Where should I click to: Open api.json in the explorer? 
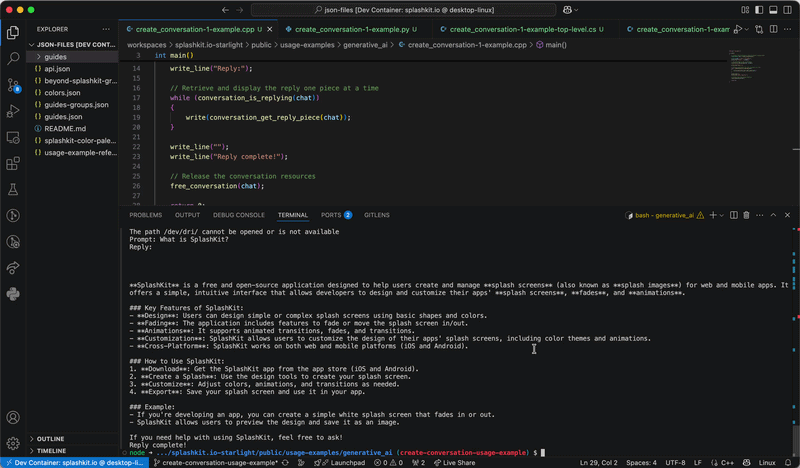pyautogui.click(x=72, y=68)
